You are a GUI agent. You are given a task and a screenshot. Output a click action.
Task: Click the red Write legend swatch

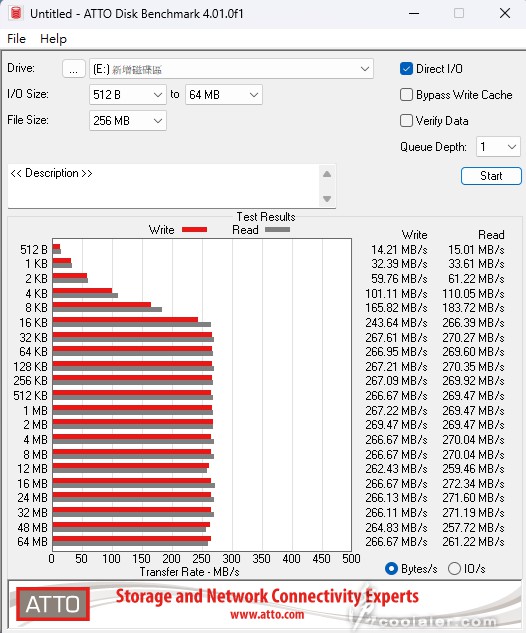point(195,230)
